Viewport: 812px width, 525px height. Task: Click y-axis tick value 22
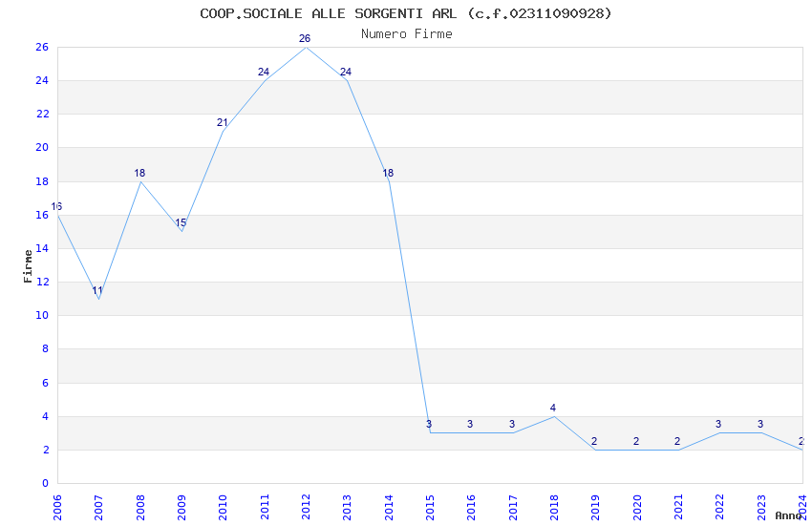click(x=42, y=114)
